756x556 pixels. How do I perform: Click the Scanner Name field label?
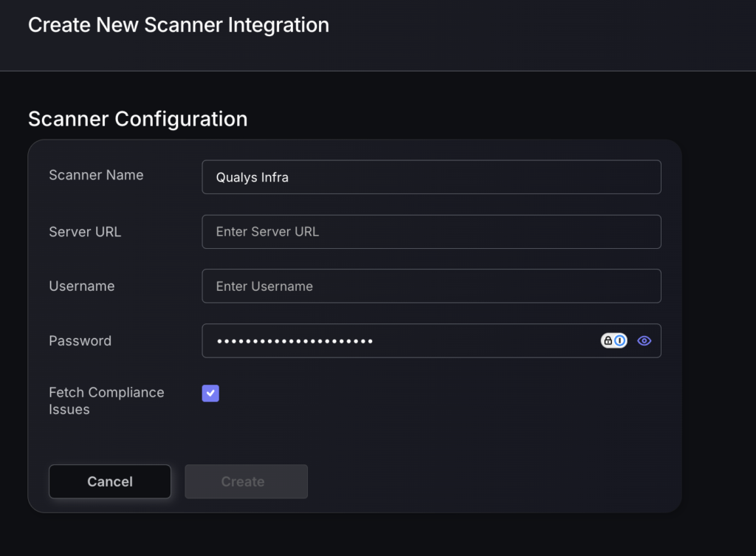pos(96,175)
